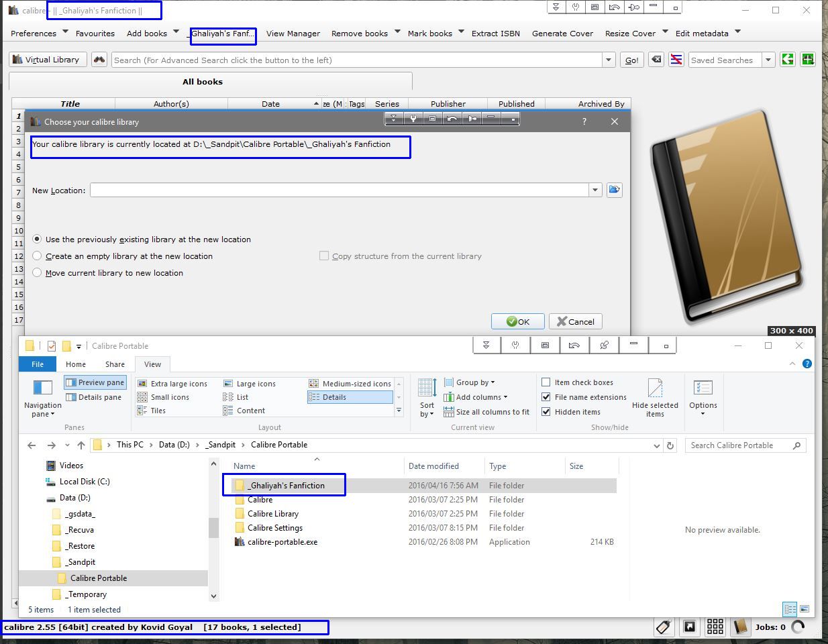
Task: Expand New Location dropdown in dialog
Action: (594, 190)
